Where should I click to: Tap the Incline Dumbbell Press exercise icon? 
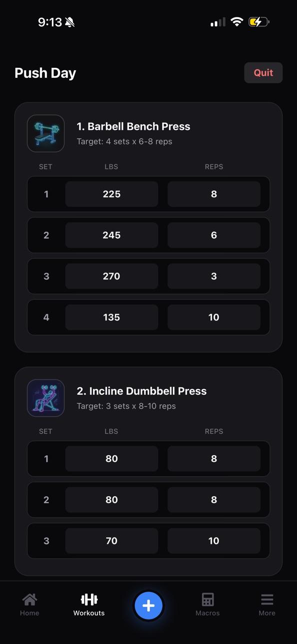coord(45,398)
